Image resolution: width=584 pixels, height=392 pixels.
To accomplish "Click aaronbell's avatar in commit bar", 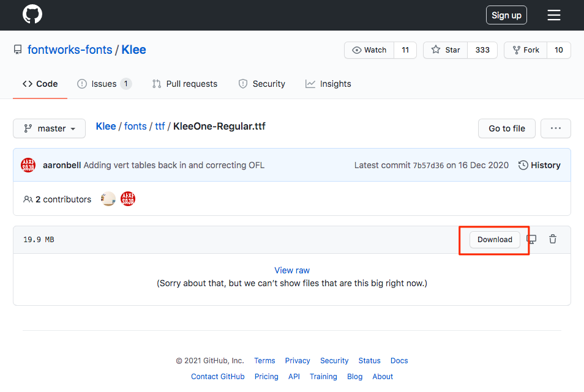I will pos(28,165).
